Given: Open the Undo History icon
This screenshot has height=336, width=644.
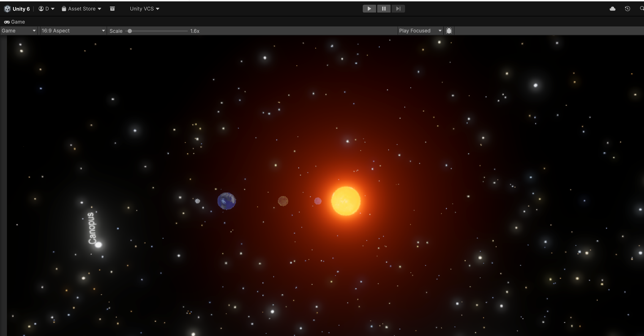Looking at the screenshot, I should pos(627,9).
